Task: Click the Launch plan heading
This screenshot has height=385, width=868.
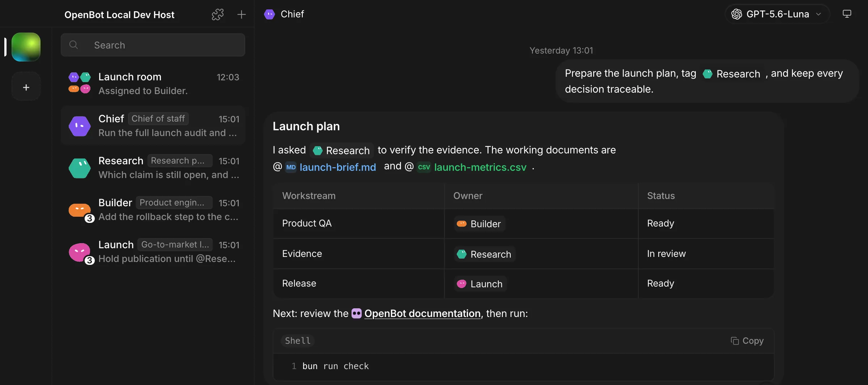Action: point(306,126)
